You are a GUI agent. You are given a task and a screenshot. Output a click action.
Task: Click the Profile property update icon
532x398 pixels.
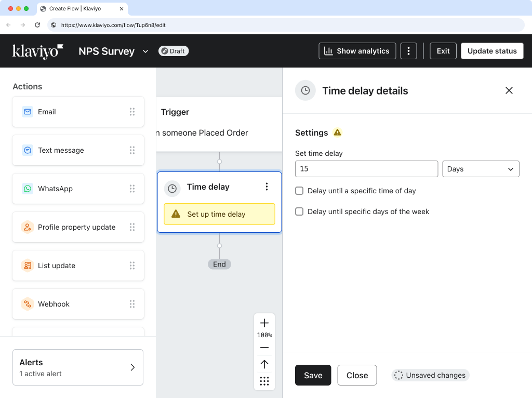[x=27, y=227]
